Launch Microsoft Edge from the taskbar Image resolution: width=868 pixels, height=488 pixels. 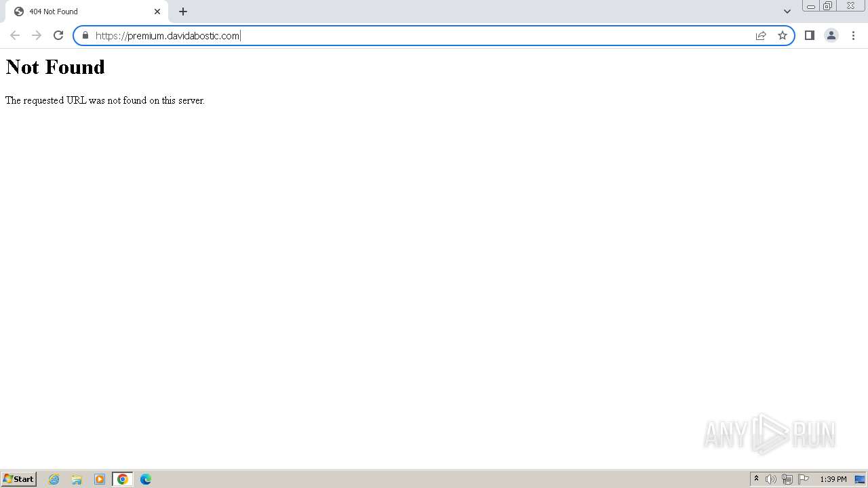(146, 479)
